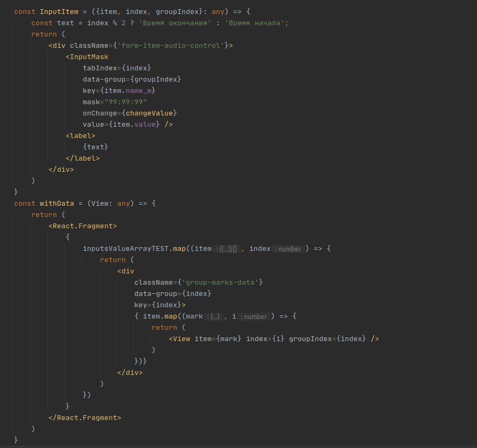This screenshot has width=477, height=448.
Task: Click the ':({...})[]' inlay type hint
Action: pyautogui.click(x=226, y=249)
